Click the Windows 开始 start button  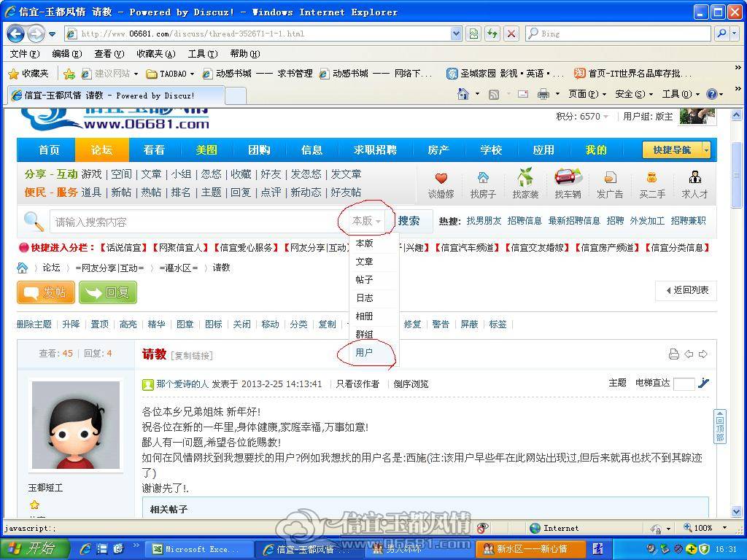34,548
